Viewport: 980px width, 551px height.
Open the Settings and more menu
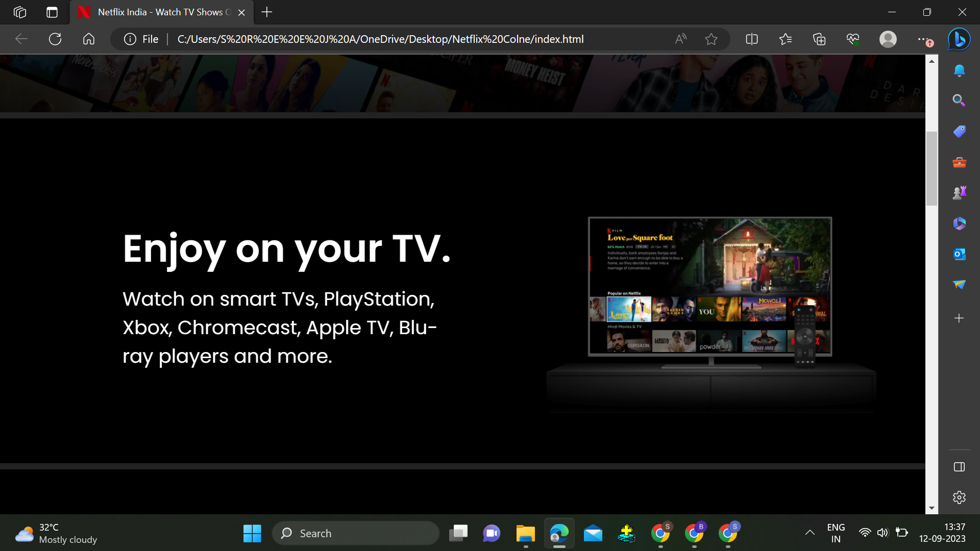coord(924,39)
